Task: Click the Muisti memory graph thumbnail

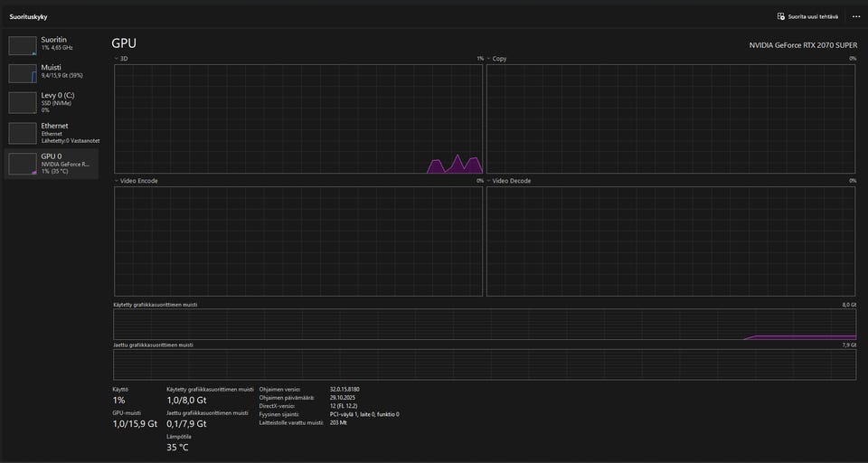Action: click(x=23, y=73)
